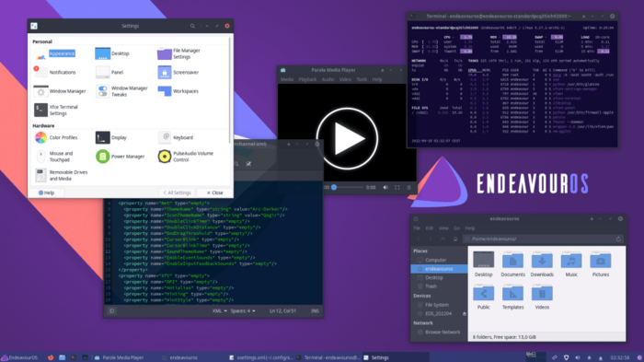Toggle fullscreen in Parole Media Player
This screenshot has width=644, height=362.
[x=397, y=188]
